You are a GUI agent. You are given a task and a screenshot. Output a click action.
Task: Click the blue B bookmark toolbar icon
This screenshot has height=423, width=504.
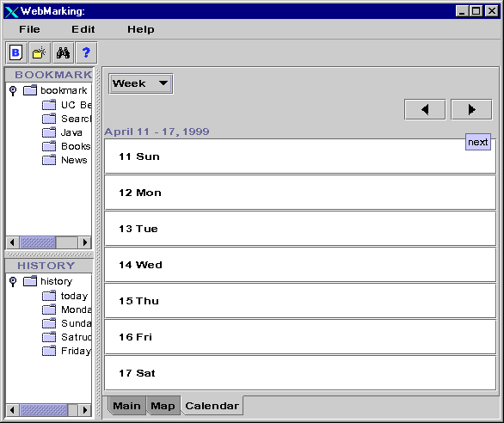[x=16, y=52]
